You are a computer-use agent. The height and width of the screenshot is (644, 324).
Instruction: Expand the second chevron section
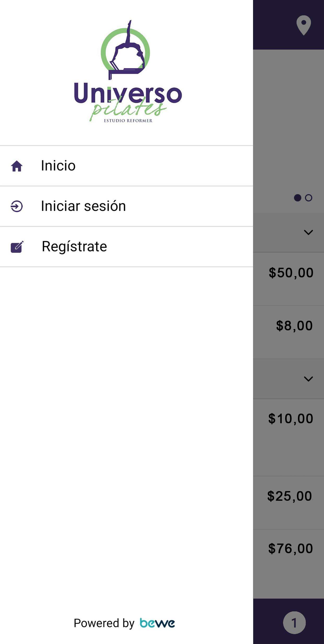tap(308, 379)
